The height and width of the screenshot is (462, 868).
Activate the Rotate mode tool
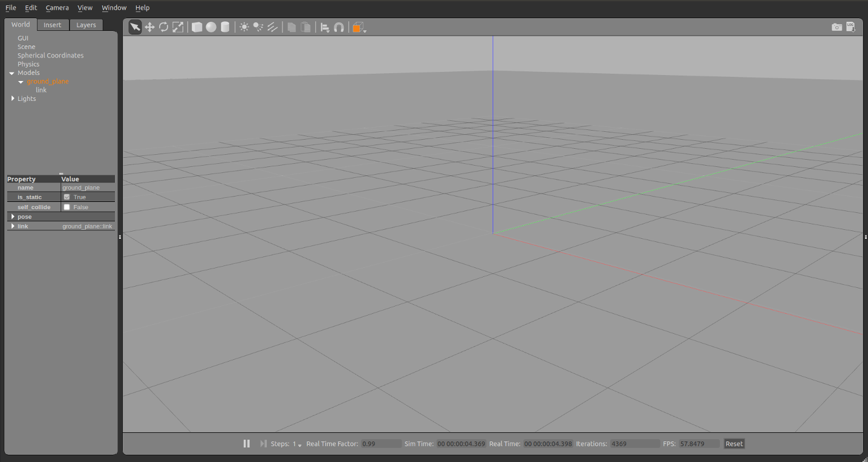point(163,27)
